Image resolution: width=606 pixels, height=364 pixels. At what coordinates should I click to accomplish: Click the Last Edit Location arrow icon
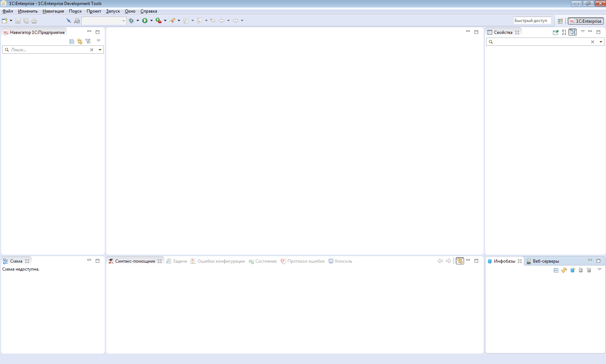[x=213, y=21]
